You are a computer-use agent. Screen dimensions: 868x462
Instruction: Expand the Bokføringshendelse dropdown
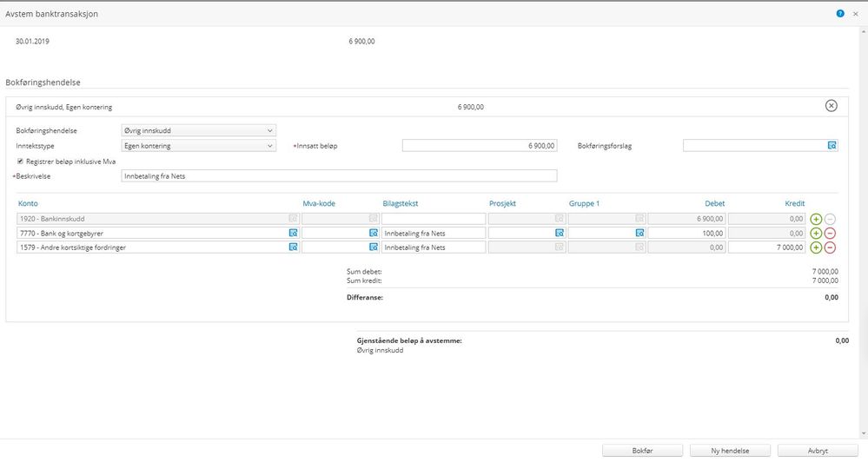pyautogui.click(x=198, y=131)
